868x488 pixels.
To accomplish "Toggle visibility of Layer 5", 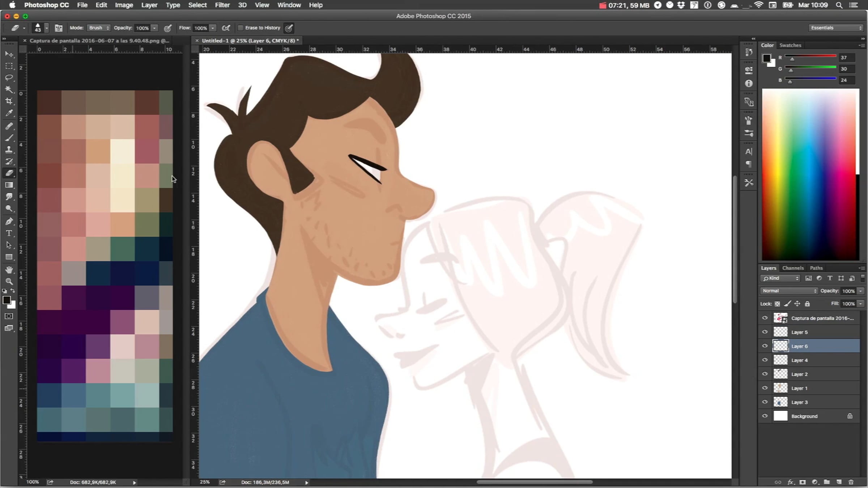I will click(765, 332).
